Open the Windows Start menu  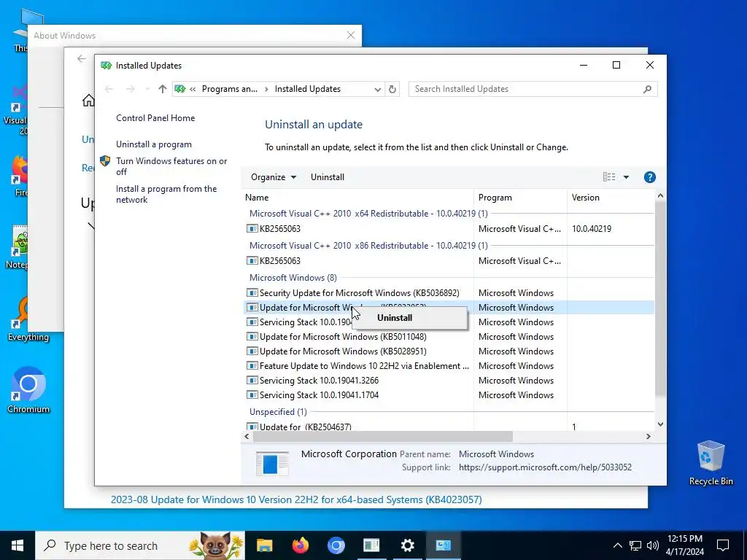click(18, 545)
